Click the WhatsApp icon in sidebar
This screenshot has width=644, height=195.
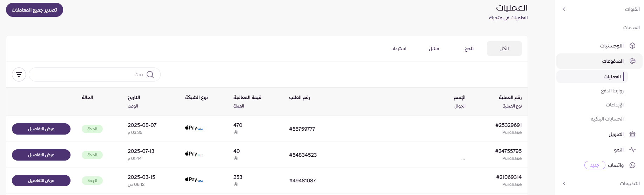(x=632, y=165)
